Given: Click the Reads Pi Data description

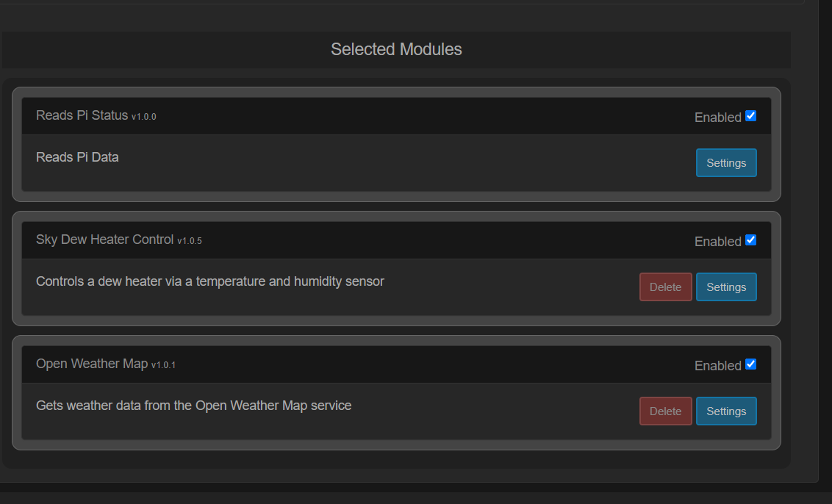Looking at the screenshot, I should tap(77, 157).
